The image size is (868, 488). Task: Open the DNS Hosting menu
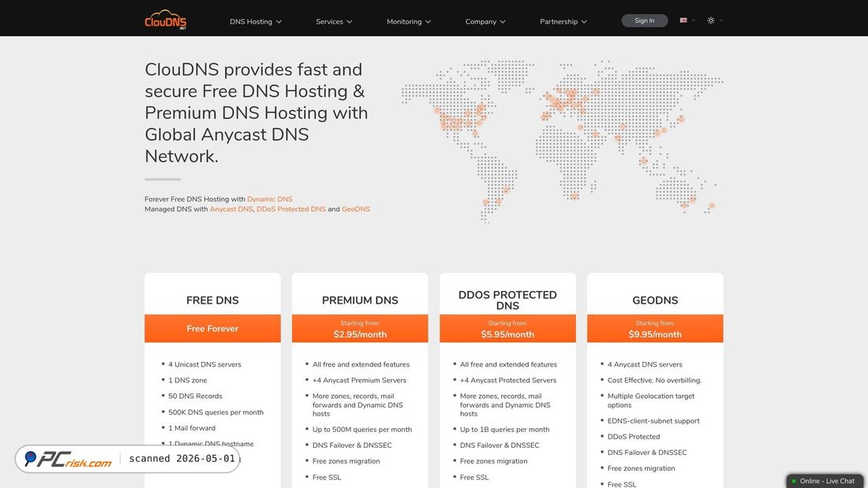point(256,21)
